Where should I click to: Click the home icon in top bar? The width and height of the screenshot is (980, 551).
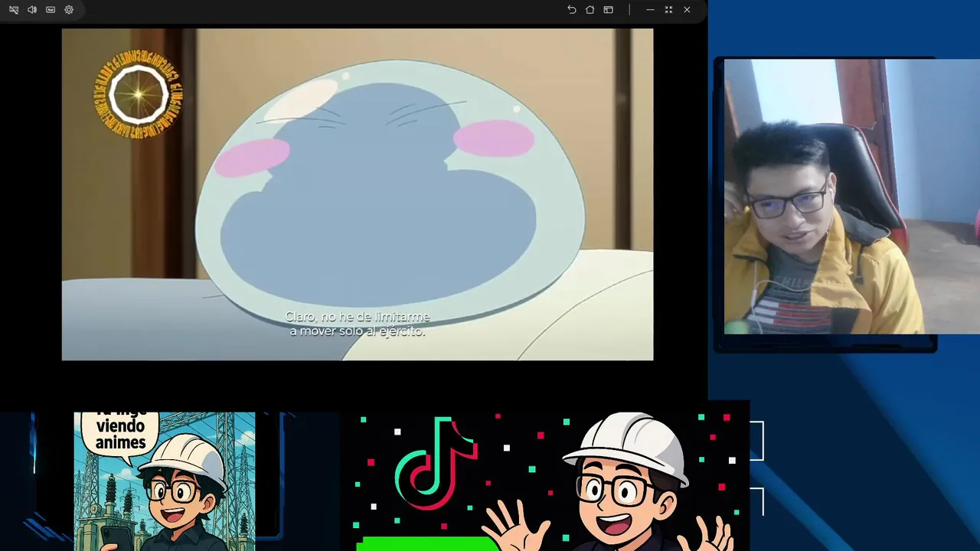tap(590, 10)
